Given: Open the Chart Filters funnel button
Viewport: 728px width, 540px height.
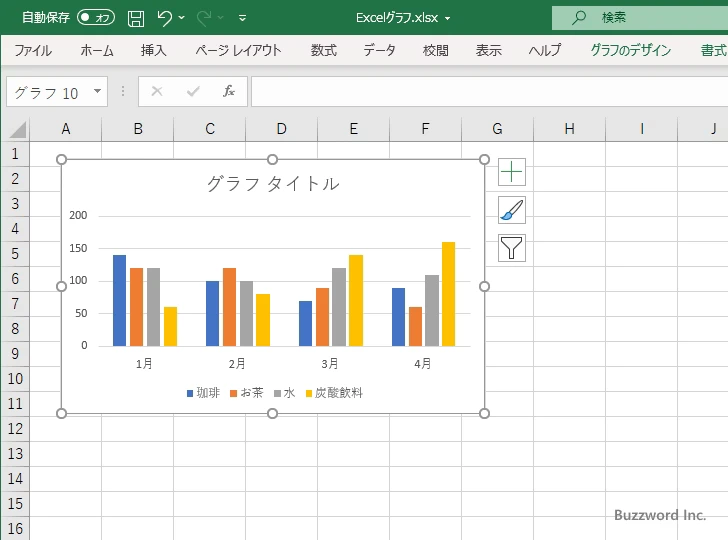Looking at the screenshot, I should pyautogui.click(x=512, y=248).
